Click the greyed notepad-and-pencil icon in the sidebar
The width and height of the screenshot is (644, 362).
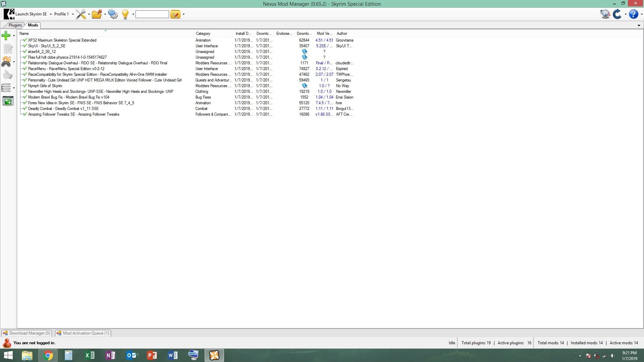pos(8,49)
